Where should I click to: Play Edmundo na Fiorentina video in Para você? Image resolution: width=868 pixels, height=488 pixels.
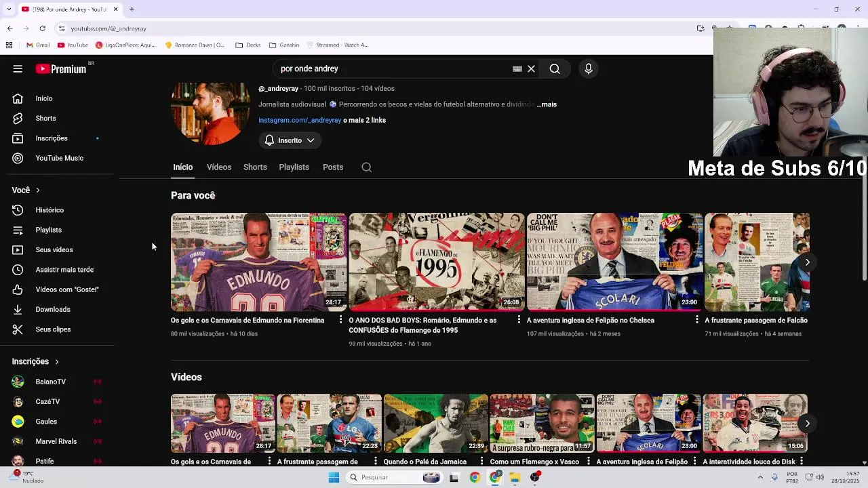pos(258,262)
